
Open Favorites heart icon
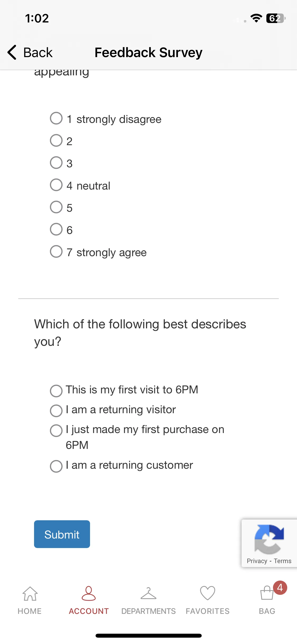(x=208, y=593)
